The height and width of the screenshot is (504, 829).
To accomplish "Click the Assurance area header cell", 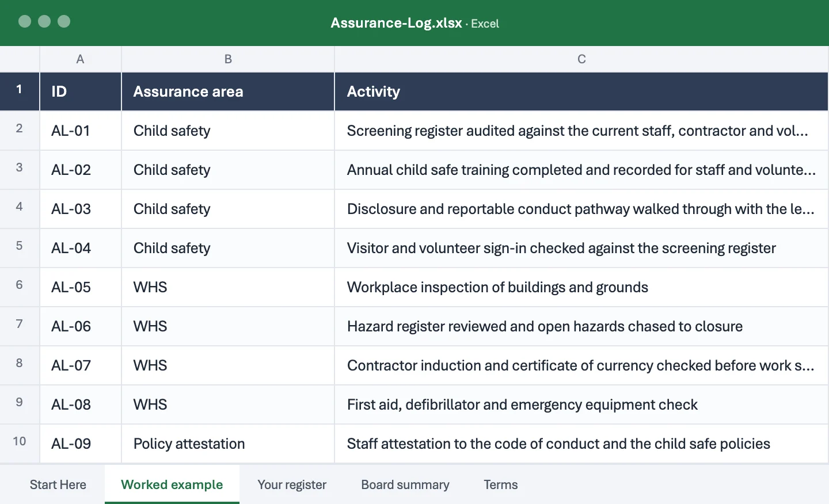I will coord(228,91).
